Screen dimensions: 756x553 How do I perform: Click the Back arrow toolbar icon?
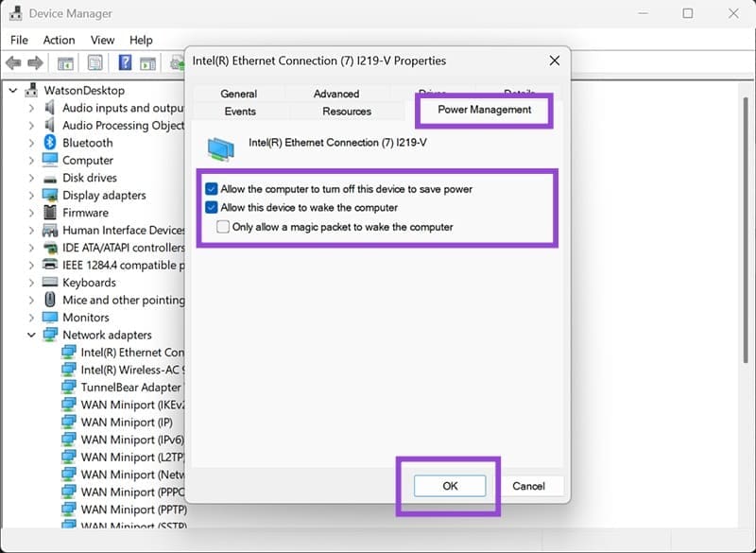pyautogui.click(x=13, y=62)
